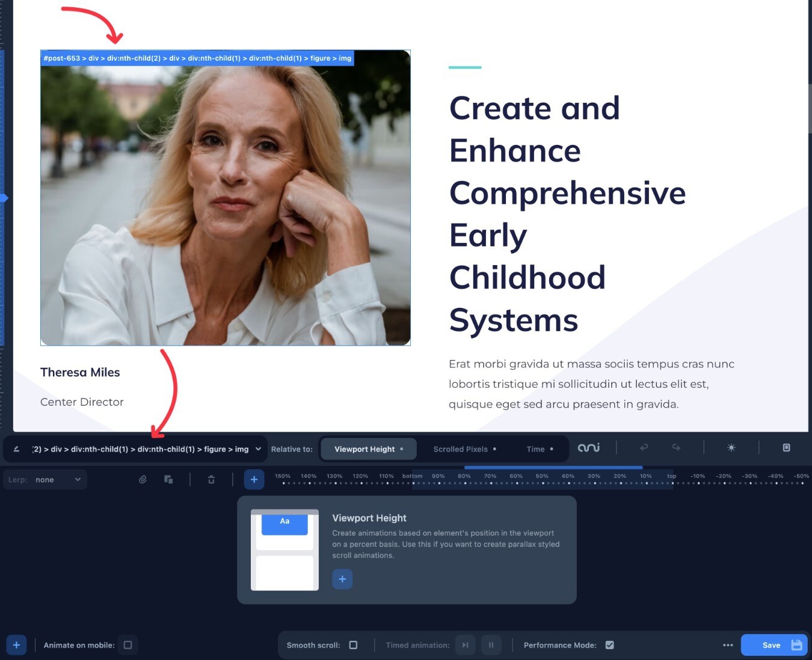
Task: Expand the element selector path dropdown
Action: (258, 449)
